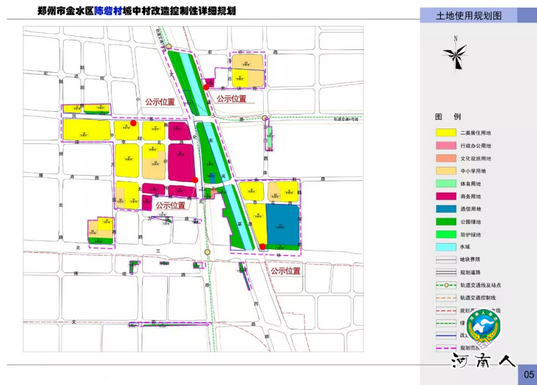537x386 pixels.
Task: Click the cyan 水域 legend swatch
Action: 446,247
